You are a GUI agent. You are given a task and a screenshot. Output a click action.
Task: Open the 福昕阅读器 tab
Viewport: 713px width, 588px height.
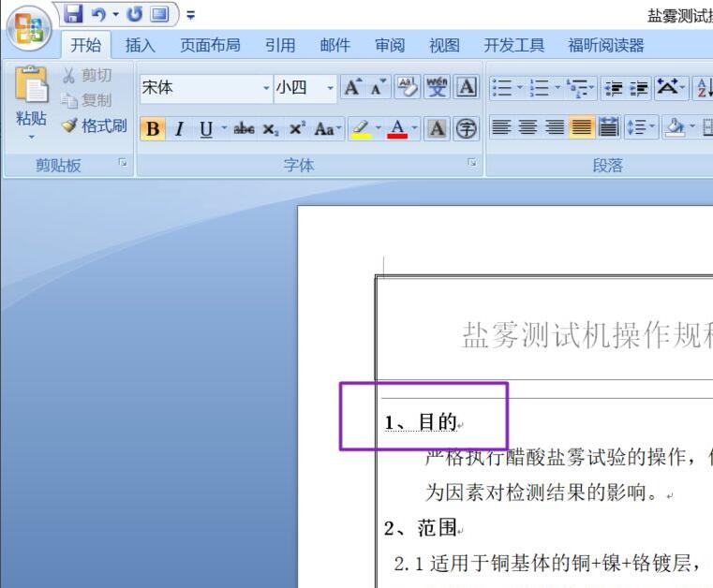[606, 45]
